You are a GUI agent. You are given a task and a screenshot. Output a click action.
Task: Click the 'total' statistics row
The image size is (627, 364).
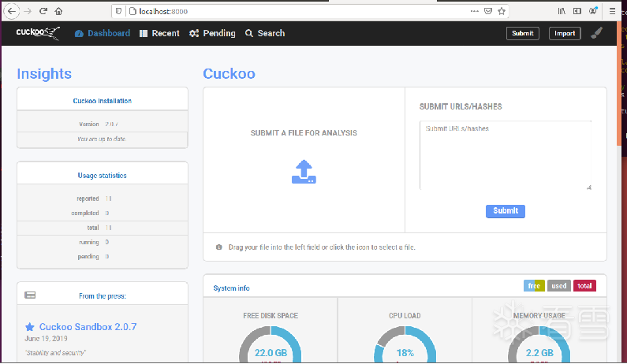103,228
